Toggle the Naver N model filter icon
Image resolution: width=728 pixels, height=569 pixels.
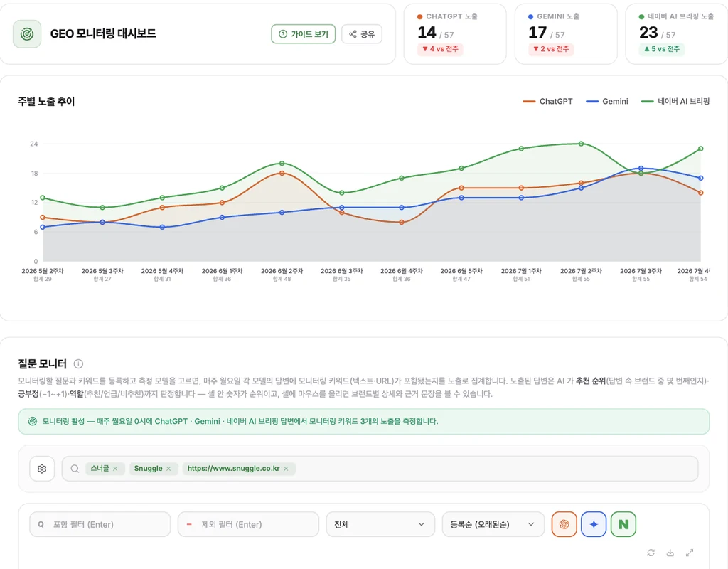click(623, 524)
